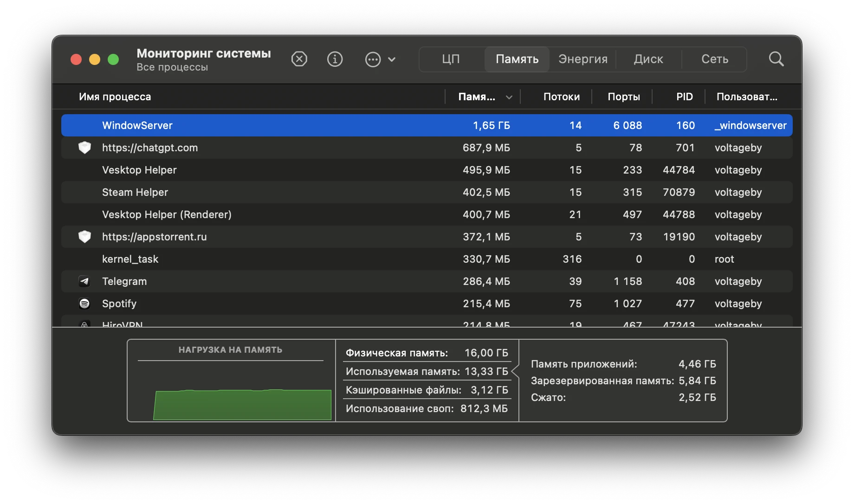
Task: Click the 402,5 МБ memory value
Action: point(486,192)
